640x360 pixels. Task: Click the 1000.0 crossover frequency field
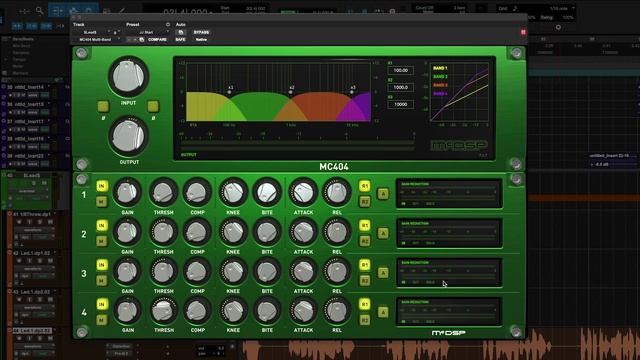coord(400,87)
